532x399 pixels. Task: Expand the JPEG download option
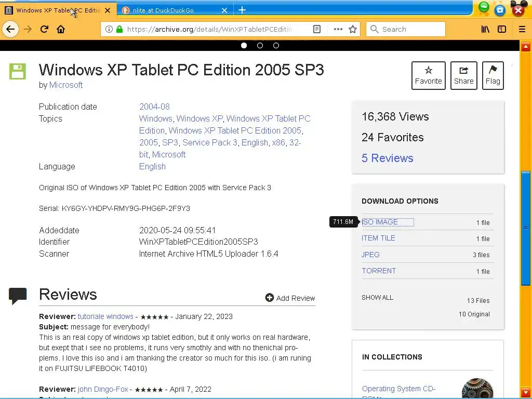(370, 255)
